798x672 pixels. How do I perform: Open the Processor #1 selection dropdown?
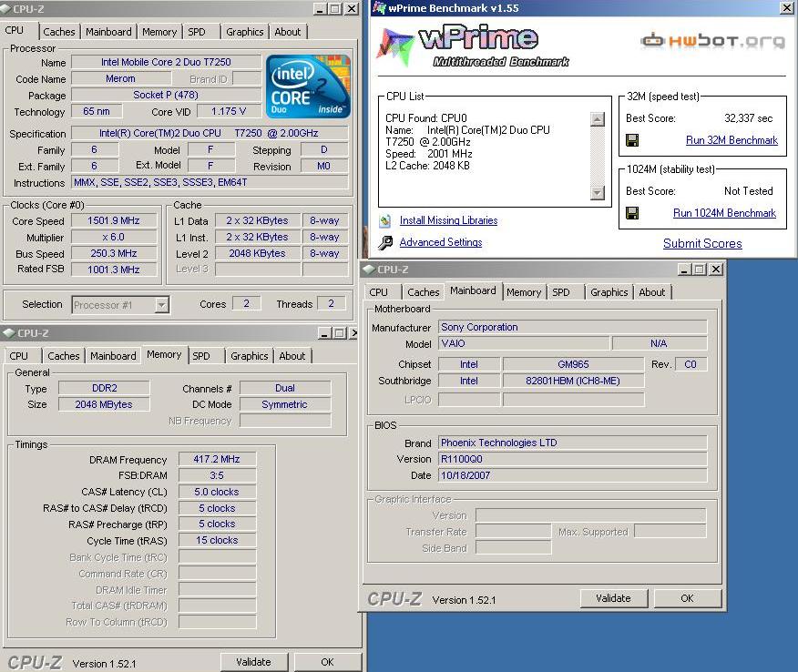(x=161, y=305)
